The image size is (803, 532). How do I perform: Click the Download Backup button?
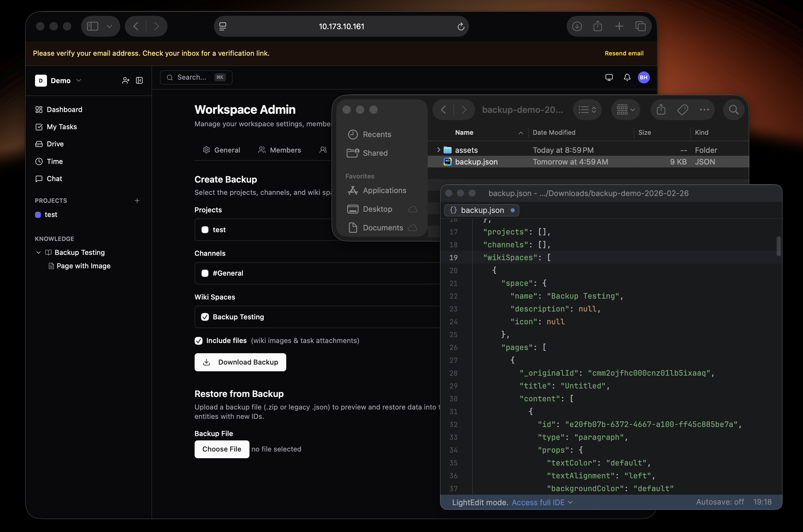(x=240, y=362)
